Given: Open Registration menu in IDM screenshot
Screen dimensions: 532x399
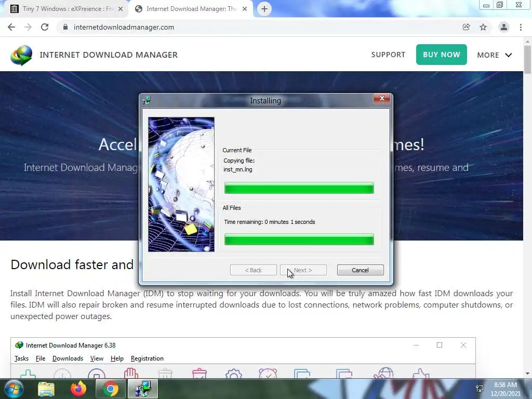Looking at the screenshot, I should [x=147, y=358].
